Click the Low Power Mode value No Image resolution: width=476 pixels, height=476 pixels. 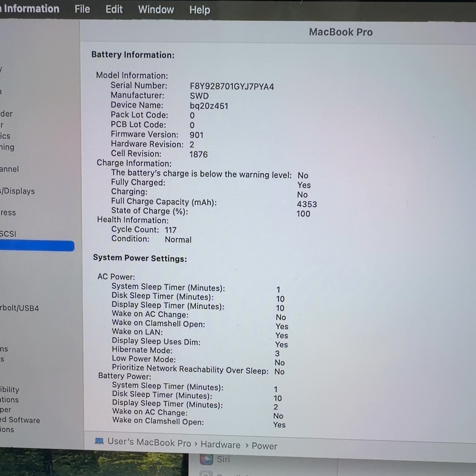[x=280, y=363]
